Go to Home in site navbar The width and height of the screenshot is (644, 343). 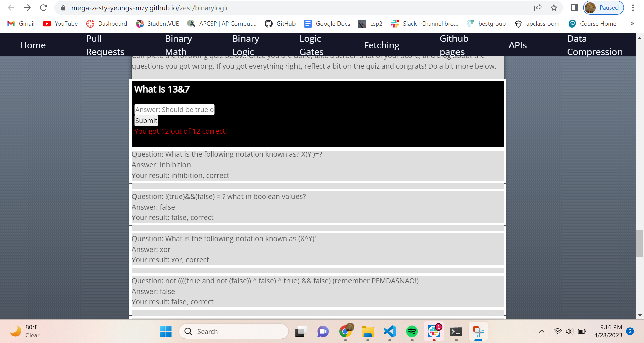(33, 45)
